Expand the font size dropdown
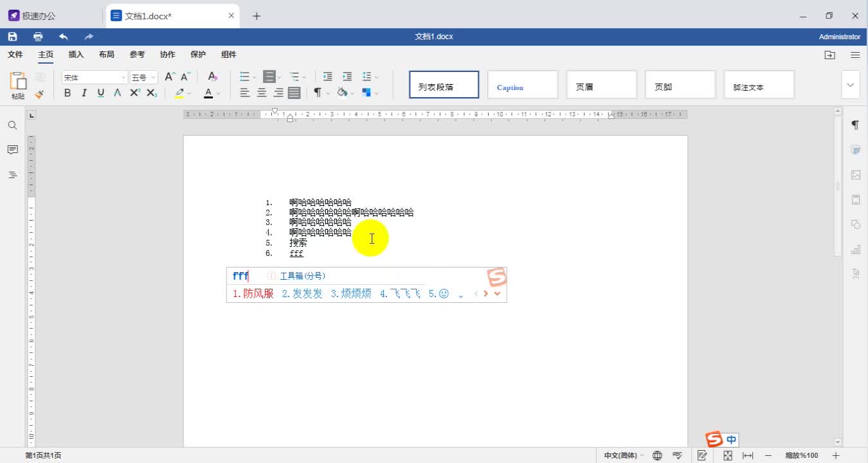The height and width of the screenshot is (463, 868). 153,77
